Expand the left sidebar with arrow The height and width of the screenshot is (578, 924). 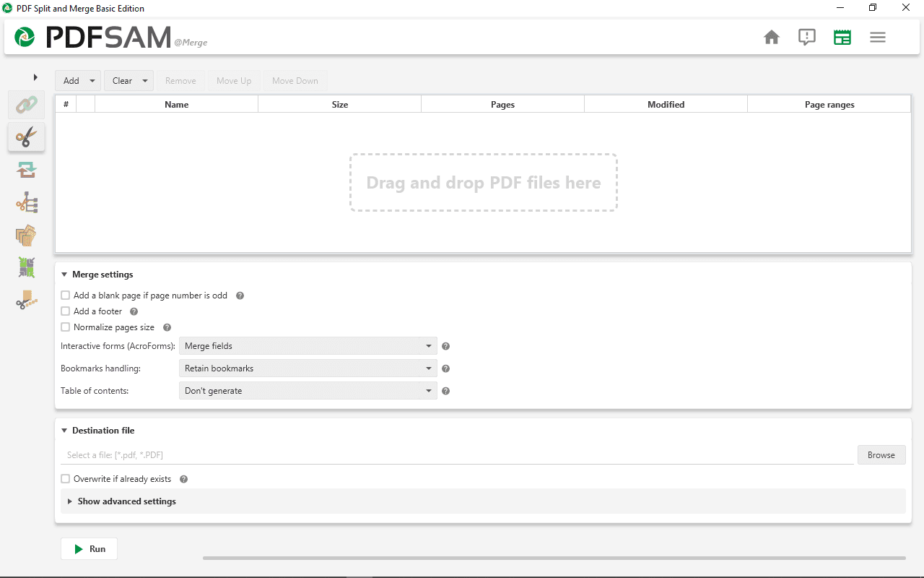[35, 77]
